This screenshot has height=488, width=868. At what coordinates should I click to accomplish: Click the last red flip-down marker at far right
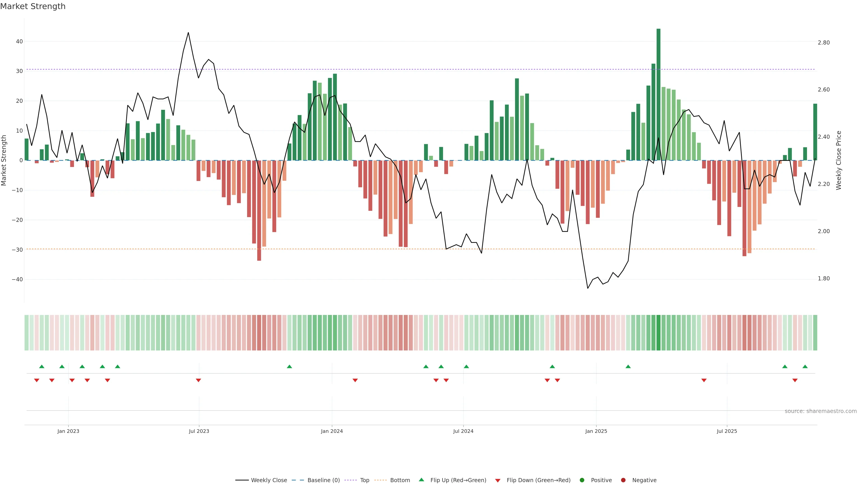(x=795, y=380)
